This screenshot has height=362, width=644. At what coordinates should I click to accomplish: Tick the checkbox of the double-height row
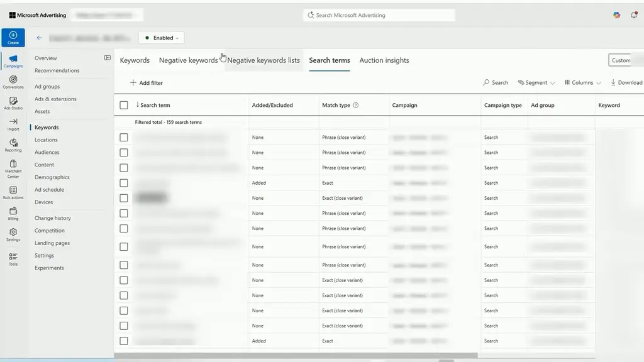124,246
